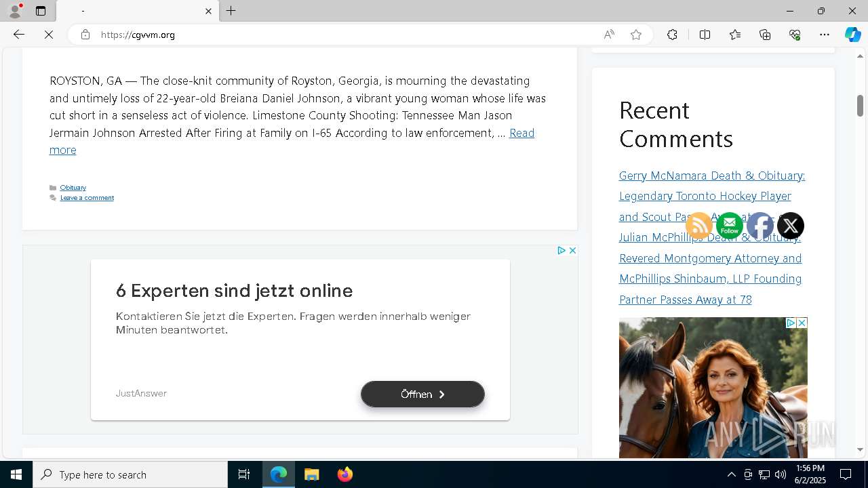Open network settings tray icon
Screen dimensions: 868x488
pyautogui.click(x=764, y=474)
